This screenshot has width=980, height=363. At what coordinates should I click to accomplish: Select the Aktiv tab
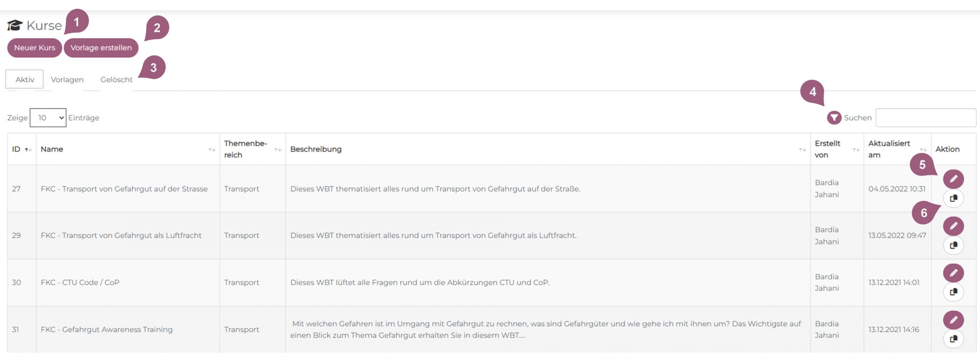(25, 80)
